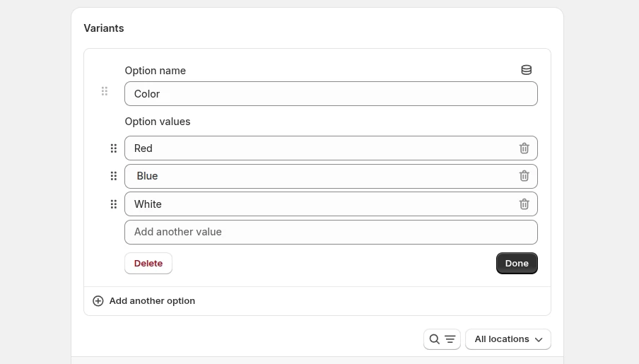Click the drag handle for the Red value
Screen dimensions: 639x364
tap(114, 148)
